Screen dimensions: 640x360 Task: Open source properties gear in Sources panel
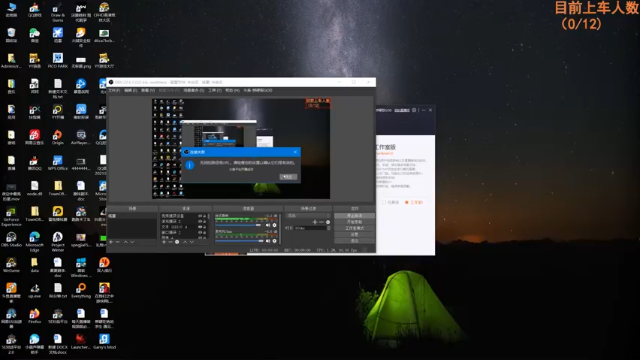(177, 242)
